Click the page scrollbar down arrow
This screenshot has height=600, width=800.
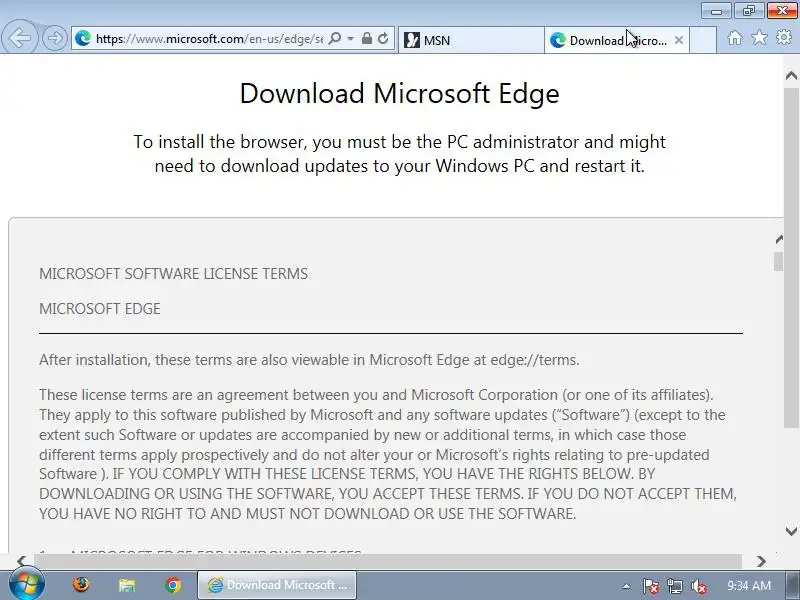coord(791,531)
